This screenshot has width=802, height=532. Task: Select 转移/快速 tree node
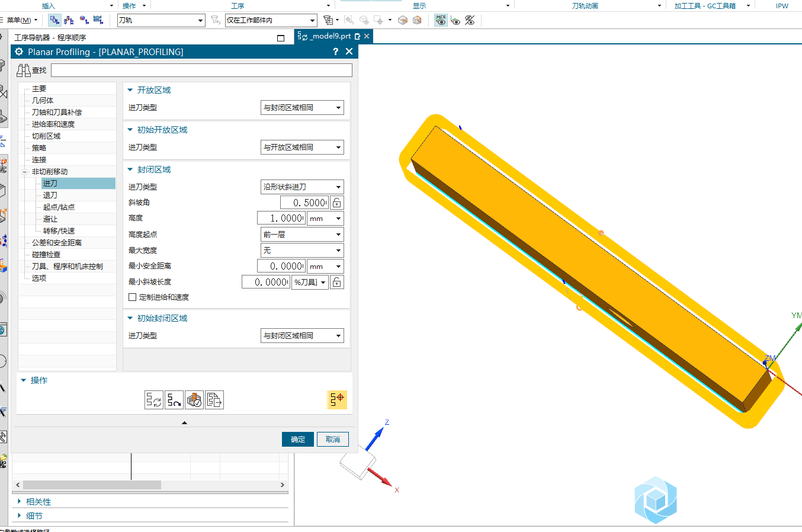tap(59, 231)
